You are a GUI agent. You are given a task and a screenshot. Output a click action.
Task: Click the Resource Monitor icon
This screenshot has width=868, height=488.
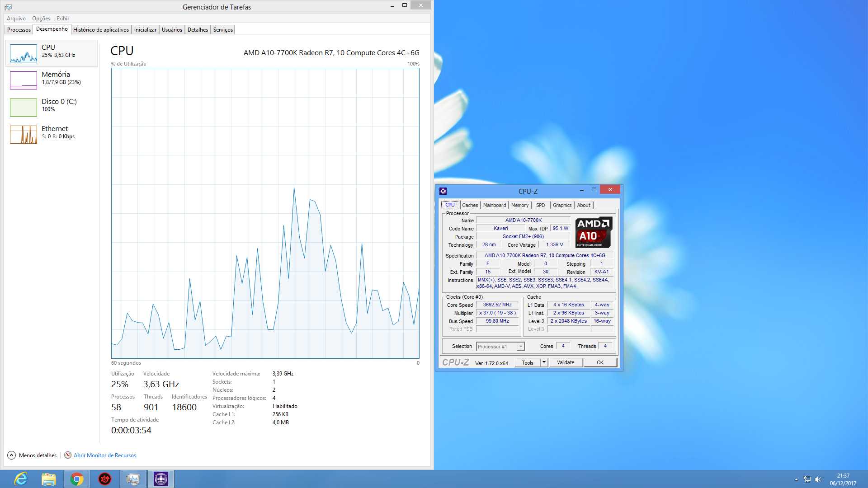[68, 455]
